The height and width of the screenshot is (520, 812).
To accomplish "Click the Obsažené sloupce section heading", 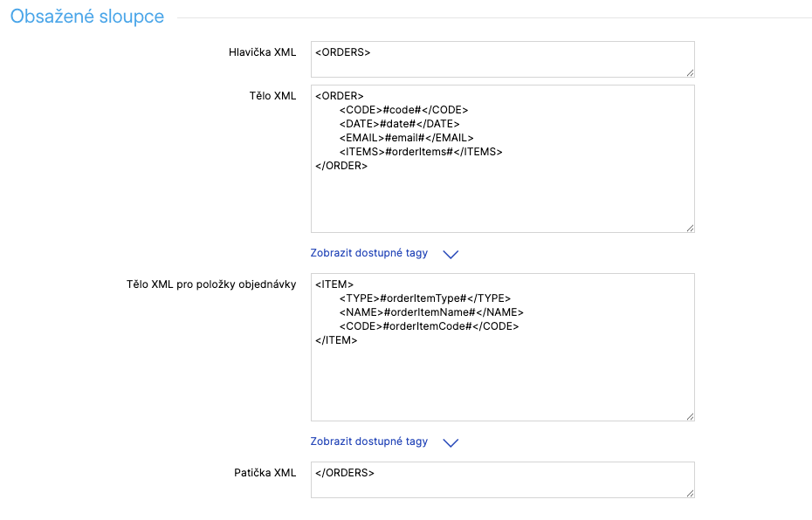I will (x=87, y=17).
